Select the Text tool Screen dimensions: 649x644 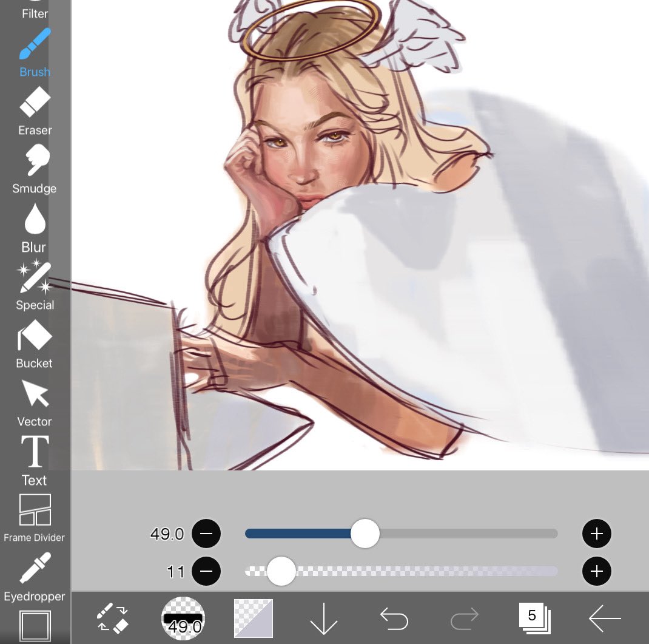point(35,461)
